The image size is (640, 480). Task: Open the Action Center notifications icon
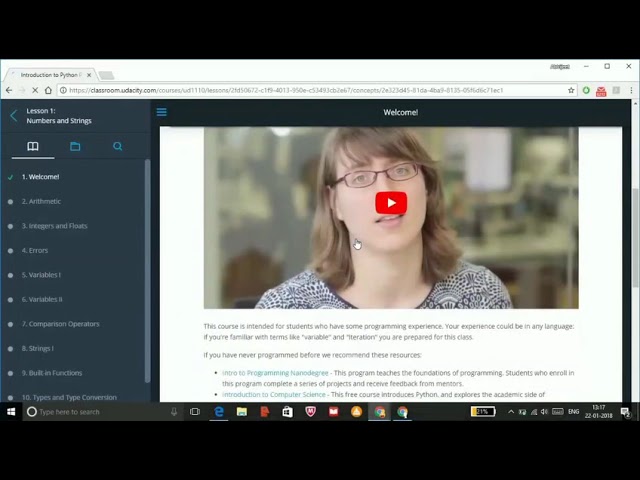point(625,412)
